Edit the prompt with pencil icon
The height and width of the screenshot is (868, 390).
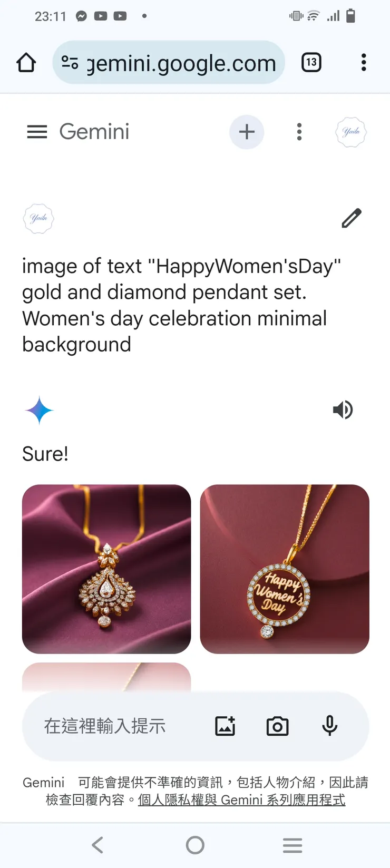(352, 218)
